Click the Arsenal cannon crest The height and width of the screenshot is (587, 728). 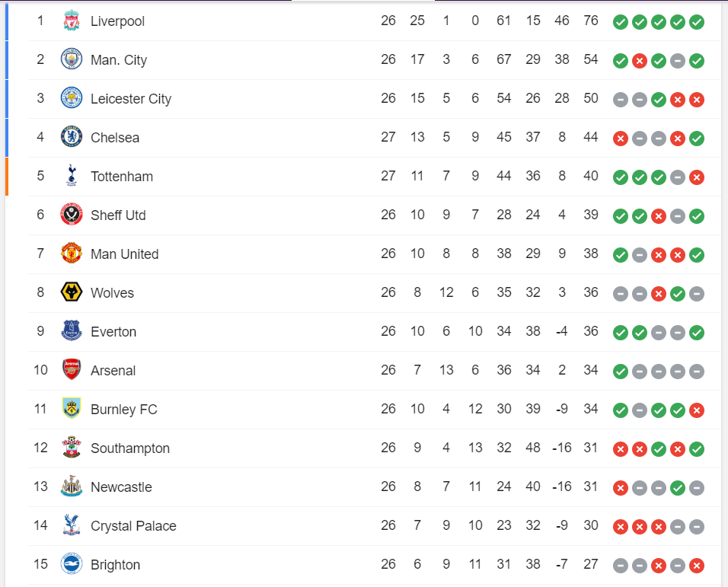click(72, 370)
